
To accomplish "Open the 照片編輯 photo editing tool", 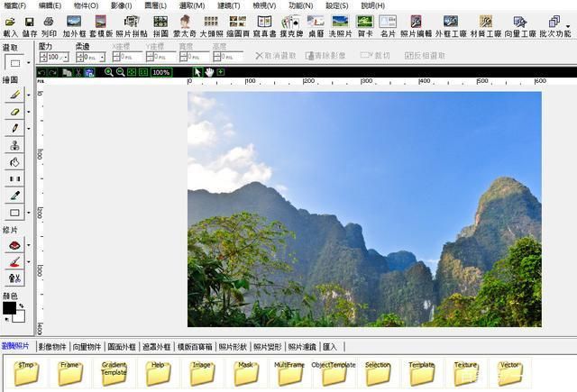I will [x=416, y=26].
